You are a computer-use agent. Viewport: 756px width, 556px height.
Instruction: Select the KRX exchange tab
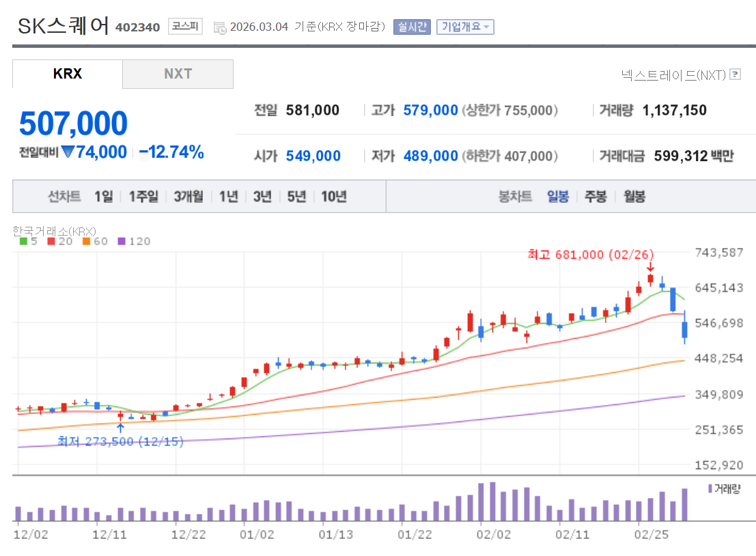click(x=67, y=74)
